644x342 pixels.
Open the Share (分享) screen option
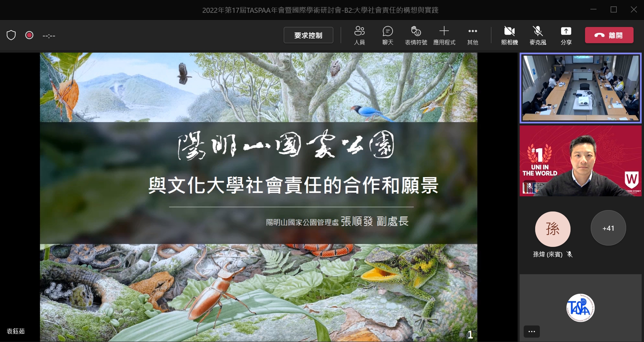566,35
